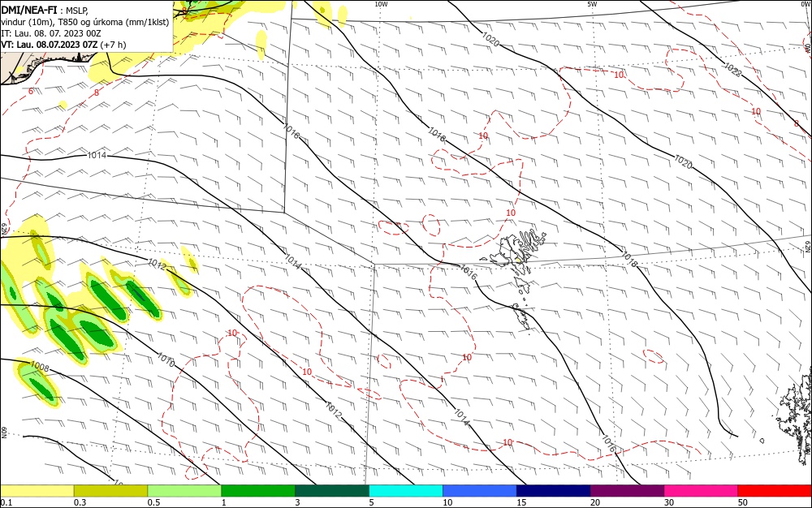Click the Shetland coastline at right edge
The height and width of the screenshot is (508, 812).
tap(796, 414)
